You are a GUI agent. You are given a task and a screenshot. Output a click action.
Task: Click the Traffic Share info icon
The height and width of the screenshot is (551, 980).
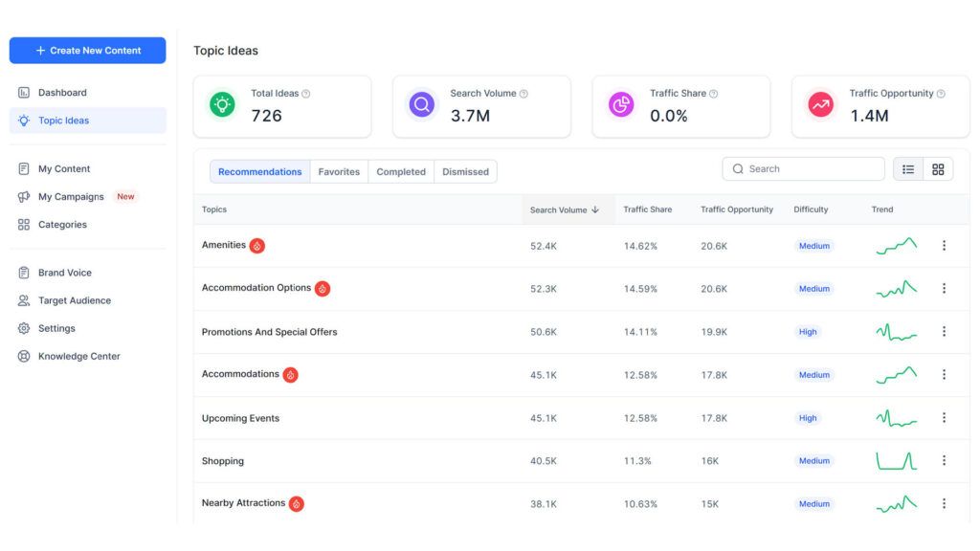714,94
